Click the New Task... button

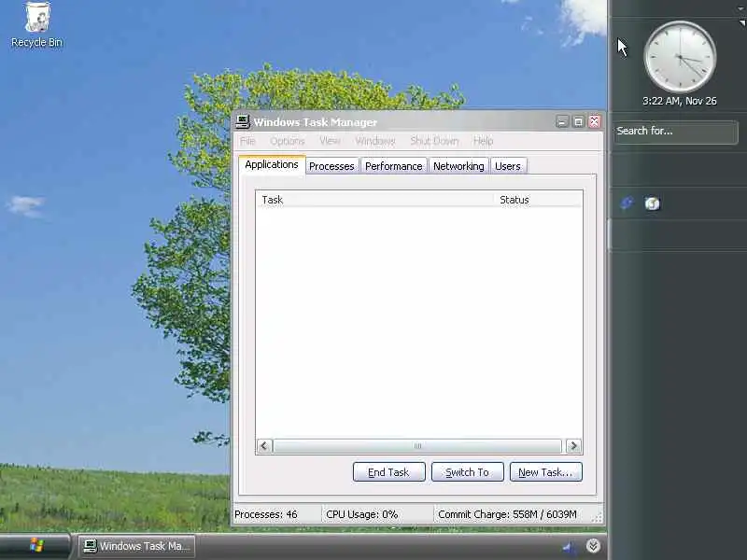coord(546,472)
